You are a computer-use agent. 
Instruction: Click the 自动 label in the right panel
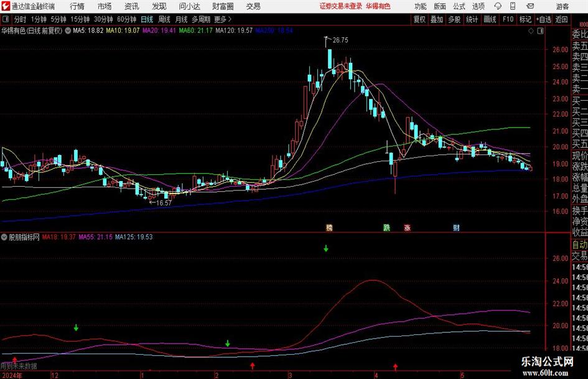coord(580,245)
